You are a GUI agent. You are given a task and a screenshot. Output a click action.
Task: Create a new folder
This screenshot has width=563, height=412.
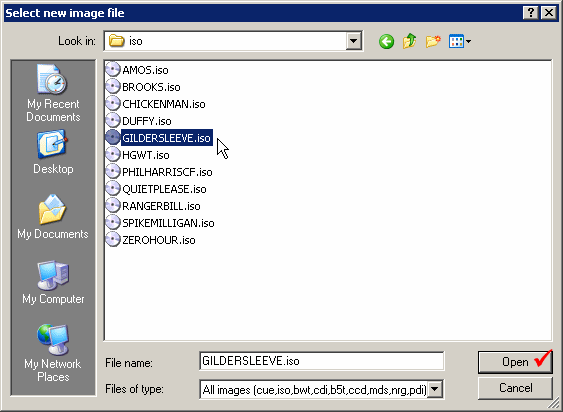tap(433, 41)
